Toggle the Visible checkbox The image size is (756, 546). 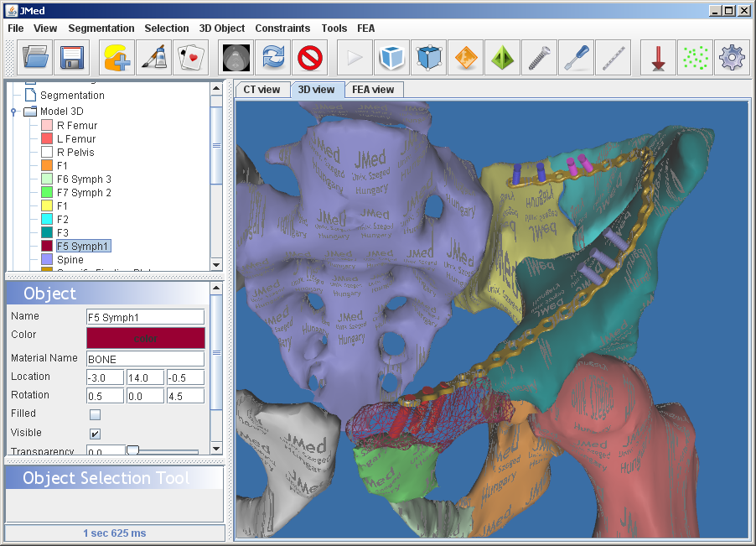pyautogui.click(x=96, y=434)
